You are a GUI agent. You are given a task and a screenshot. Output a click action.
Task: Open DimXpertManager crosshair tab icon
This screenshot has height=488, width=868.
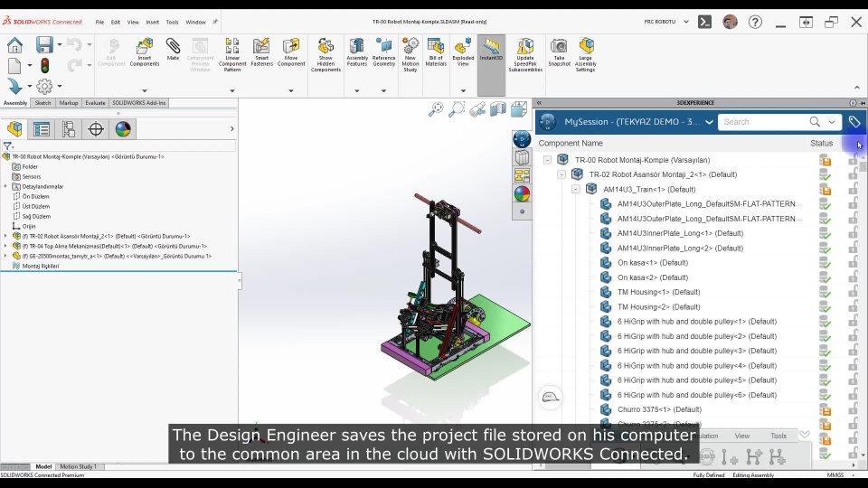(96, 129)
